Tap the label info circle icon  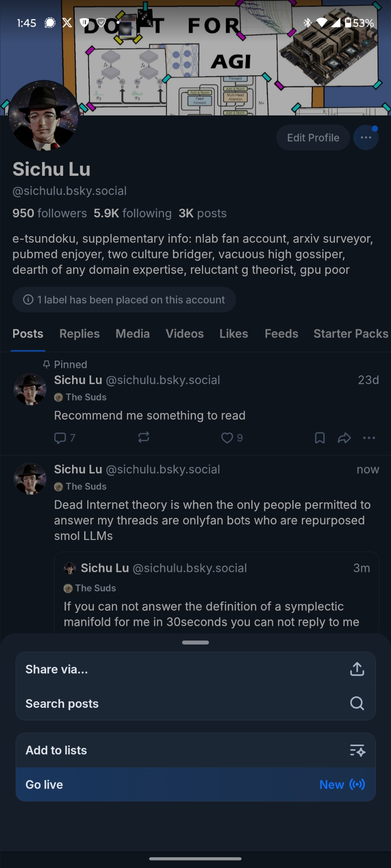point(28,299)
